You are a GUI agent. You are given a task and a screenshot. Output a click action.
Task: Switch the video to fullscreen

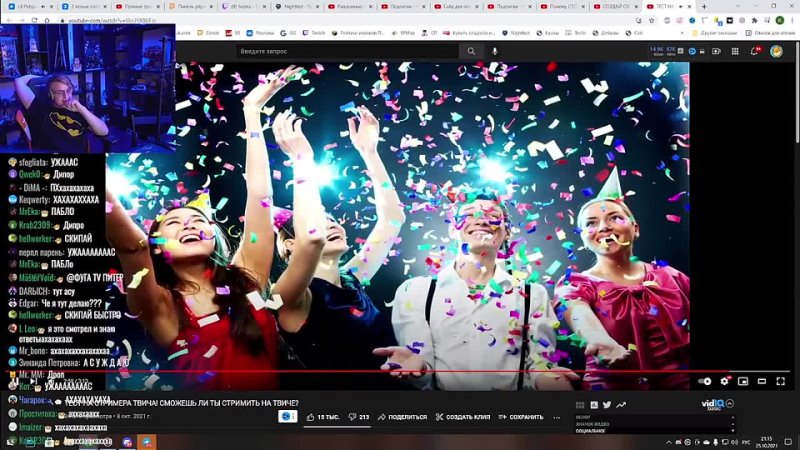click(780, 381)
